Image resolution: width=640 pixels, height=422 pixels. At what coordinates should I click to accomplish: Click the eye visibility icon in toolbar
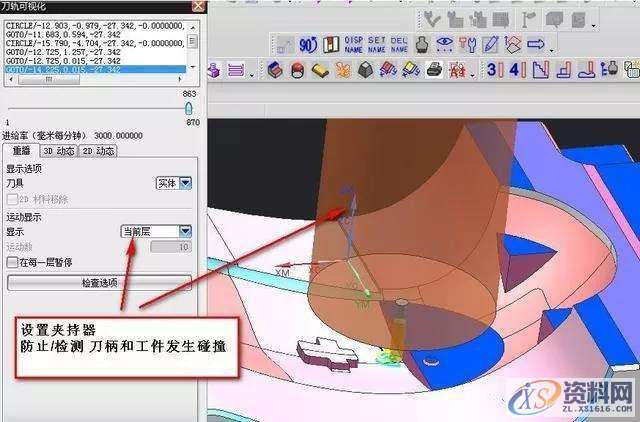tap(444, 44)
